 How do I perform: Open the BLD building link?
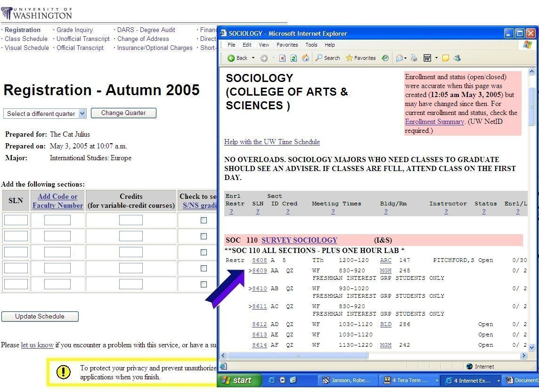(386, 324)
